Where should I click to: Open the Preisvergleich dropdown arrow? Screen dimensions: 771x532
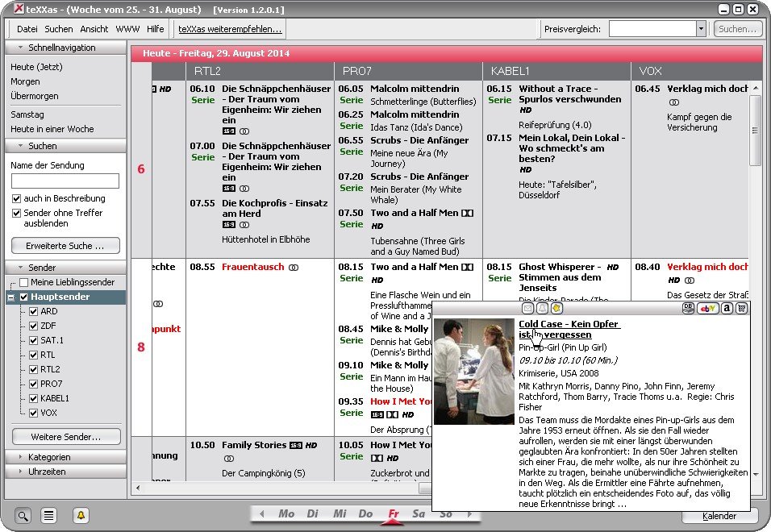[x=701, y=29]
